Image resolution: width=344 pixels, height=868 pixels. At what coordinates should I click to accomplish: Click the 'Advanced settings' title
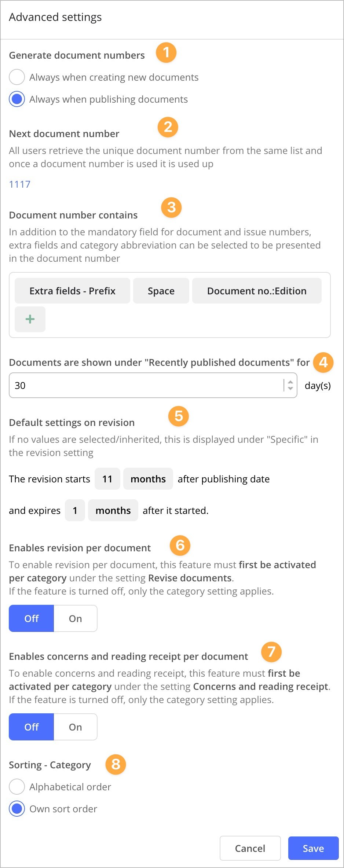[55, 17]
